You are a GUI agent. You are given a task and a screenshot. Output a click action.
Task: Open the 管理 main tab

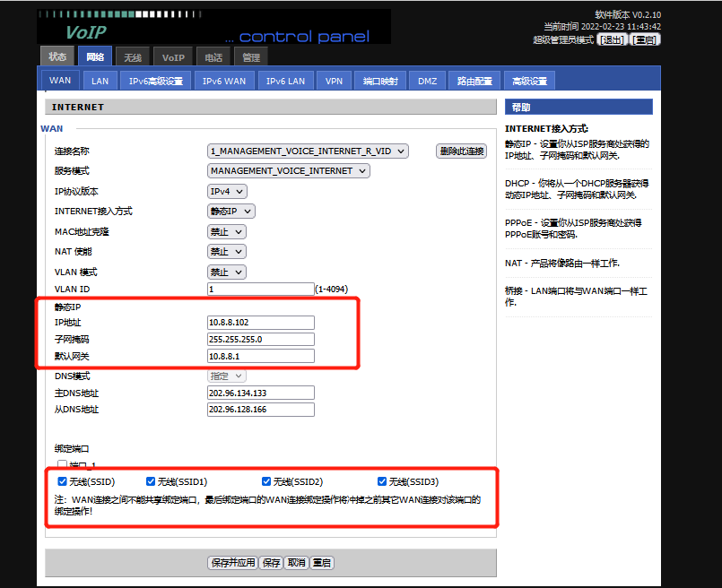tap(251, 57)
